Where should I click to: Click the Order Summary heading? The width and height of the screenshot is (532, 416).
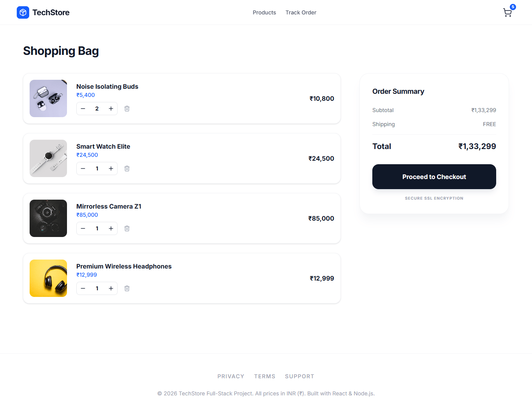pyautogui.click(x=398, y=91)
